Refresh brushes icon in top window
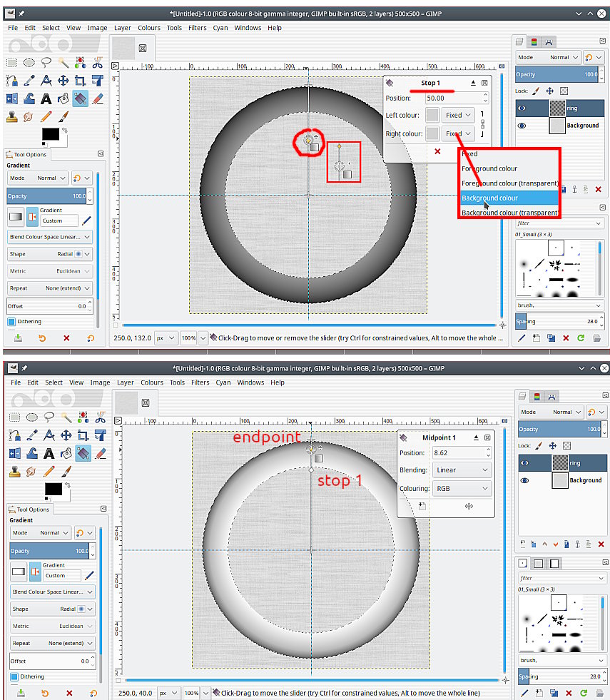The image size is (610, 700). tap(581, 338)
